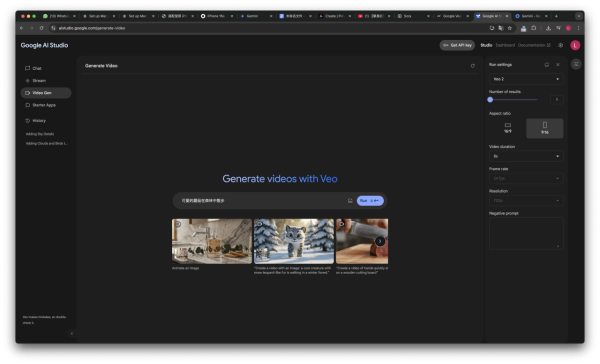The height and width of the screenshot is (364, 600).
Task: Open the 'Adding Sky Details' history entry
Action: click(40, 134)
